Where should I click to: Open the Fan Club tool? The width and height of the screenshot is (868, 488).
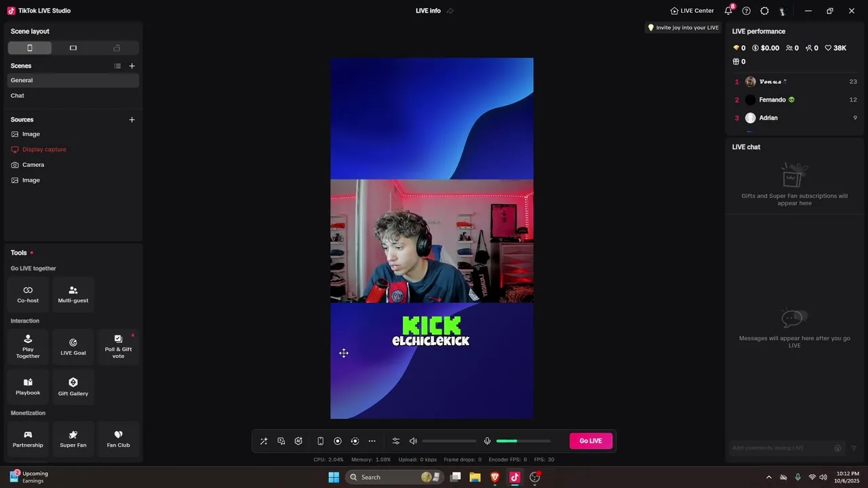pos(118,439)
